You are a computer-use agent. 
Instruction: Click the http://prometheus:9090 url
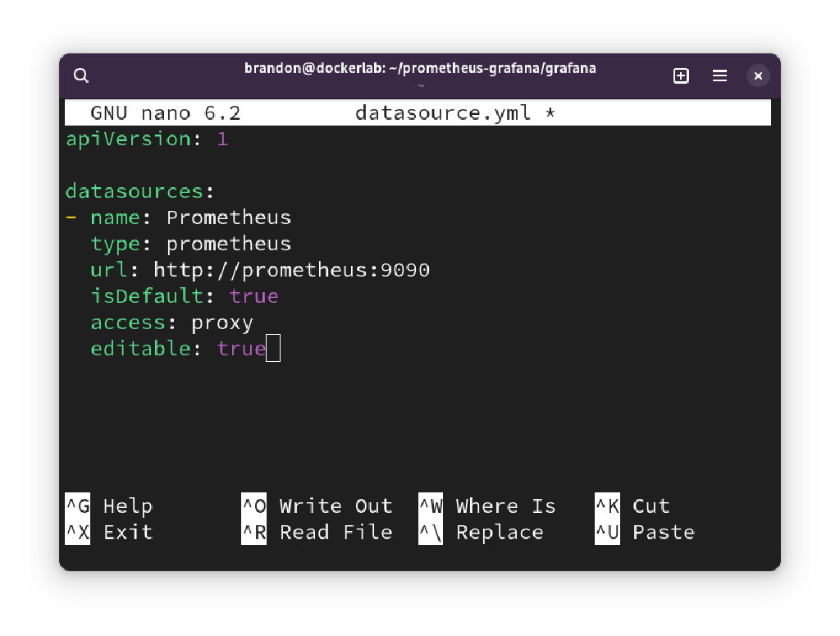point(291,269)
